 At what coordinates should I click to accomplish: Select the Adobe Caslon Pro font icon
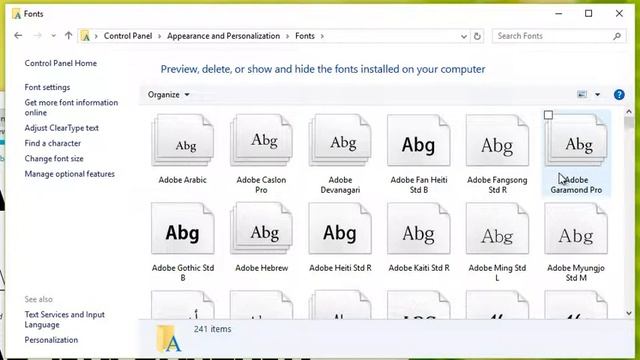click(261, 140)
